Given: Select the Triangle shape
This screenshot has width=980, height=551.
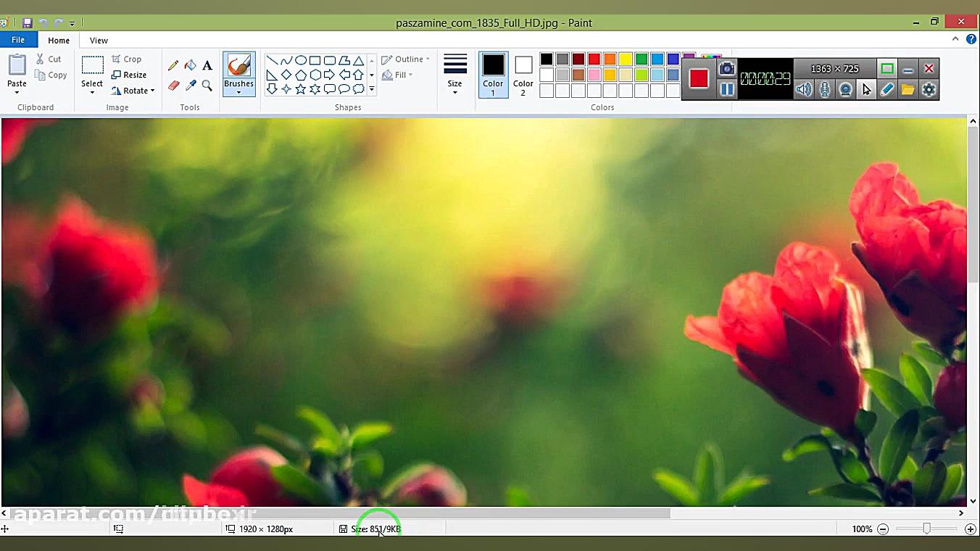Looking at the screenshot, I should [x=358, y=60].
